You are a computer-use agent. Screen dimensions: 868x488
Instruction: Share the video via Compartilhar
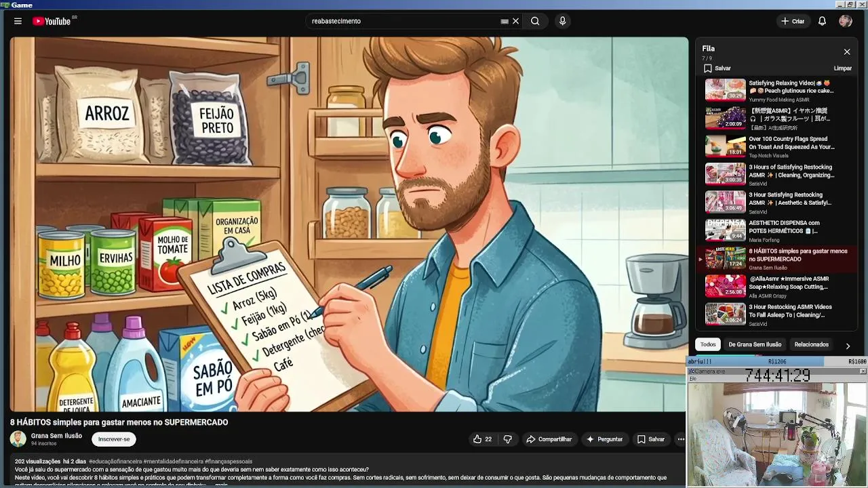point(549,439)
